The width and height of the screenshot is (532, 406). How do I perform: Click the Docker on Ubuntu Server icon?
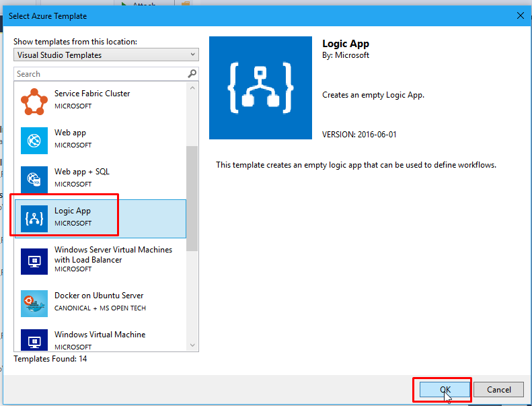[x=34, y=304]
